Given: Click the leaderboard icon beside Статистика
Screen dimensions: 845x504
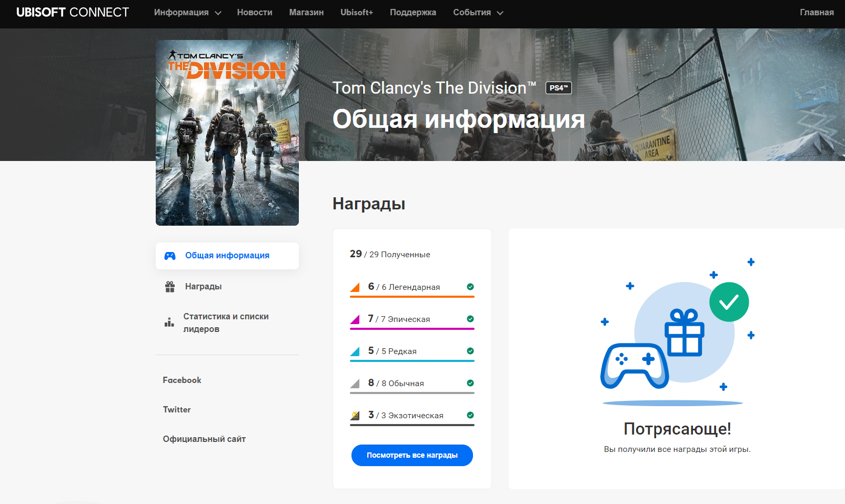Looking at the screenshot, I should [x=169, y=322].
